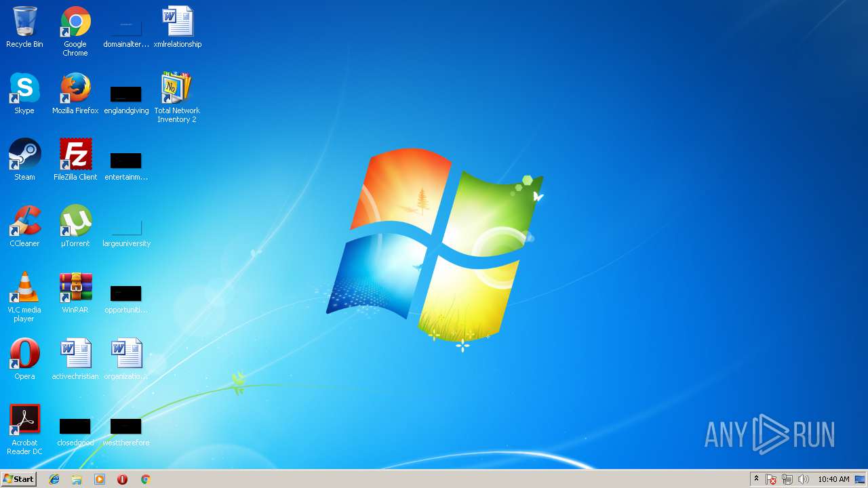This screenshot has height=488, width=868.
Task: Select the WinRAR desktop shortcut
Action: pyautogui.click(x=75, y=293)
